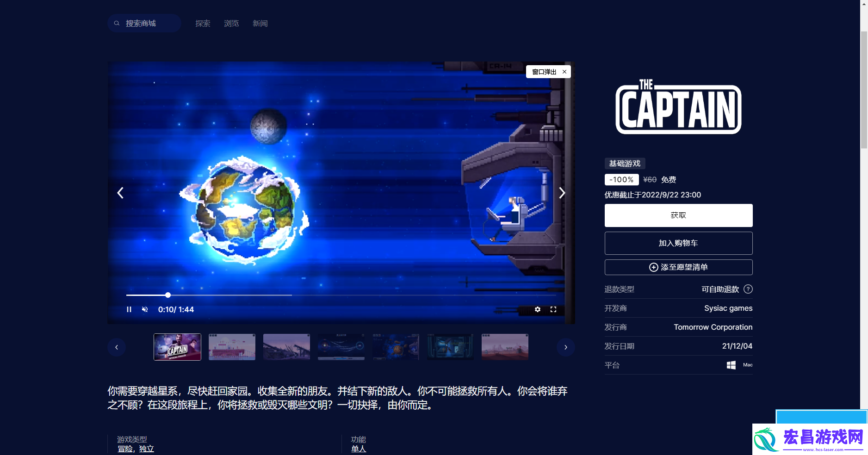The height and width of the screenshot is (455, 868).
Task: Select the seventh screenshot thumbnail
Action: coord(505,347)
